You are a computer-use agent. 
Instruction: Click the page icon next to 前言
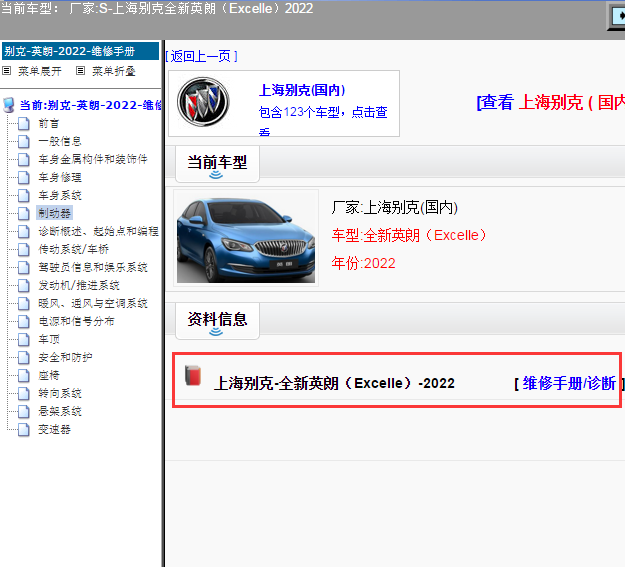click(24, 124)
